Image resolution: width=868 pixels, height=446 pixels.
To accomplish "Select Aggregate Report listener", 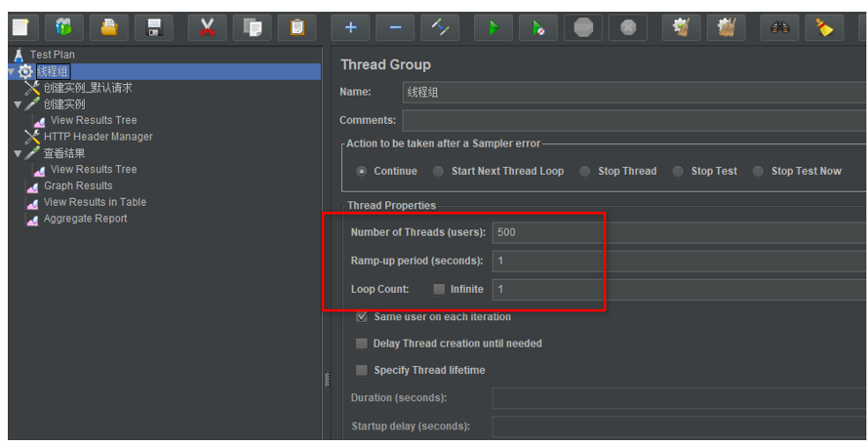I will click(85, 219).
